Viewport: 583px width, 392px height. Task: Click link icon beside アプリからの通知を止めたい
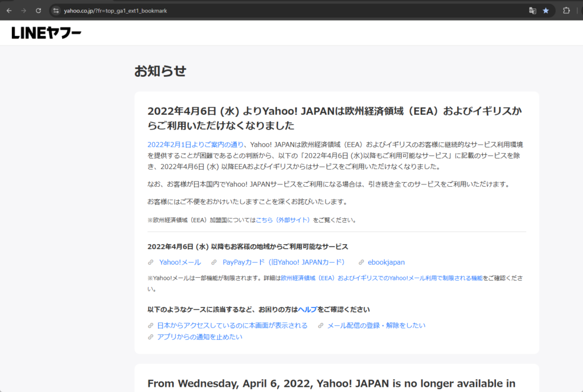[x=150, y=337]
